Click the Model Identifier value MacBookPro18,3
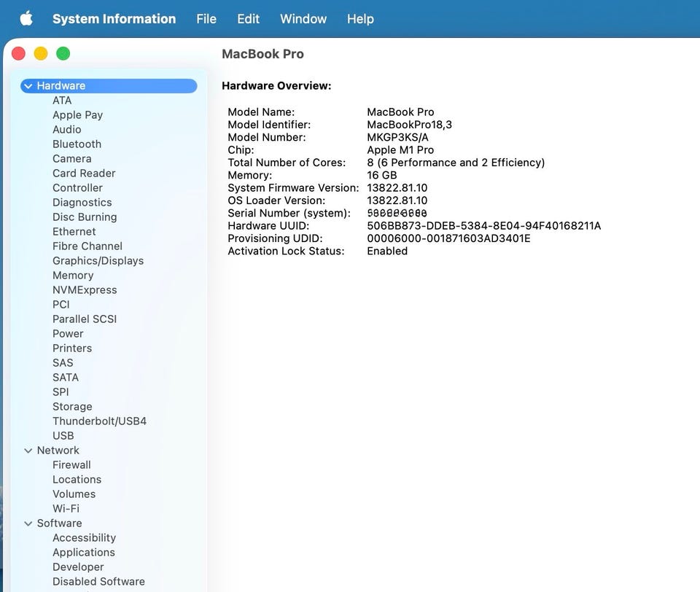700x592 pixels. click(409, 125)
